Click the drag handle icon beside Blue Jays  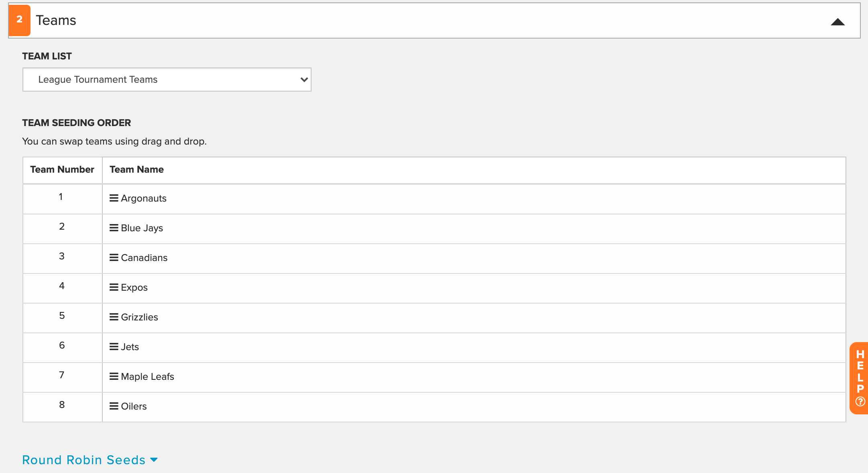point(114,228)
